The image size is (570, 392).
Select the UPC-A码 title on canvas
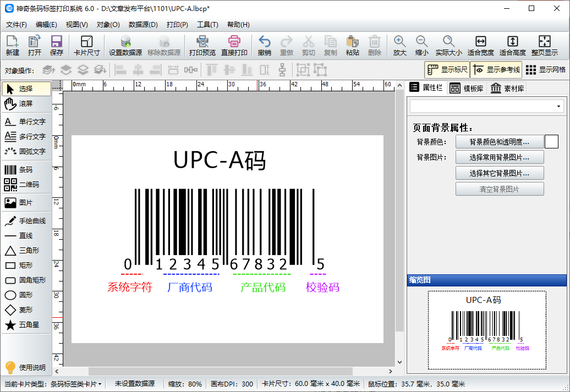click(x=220, y=160)
